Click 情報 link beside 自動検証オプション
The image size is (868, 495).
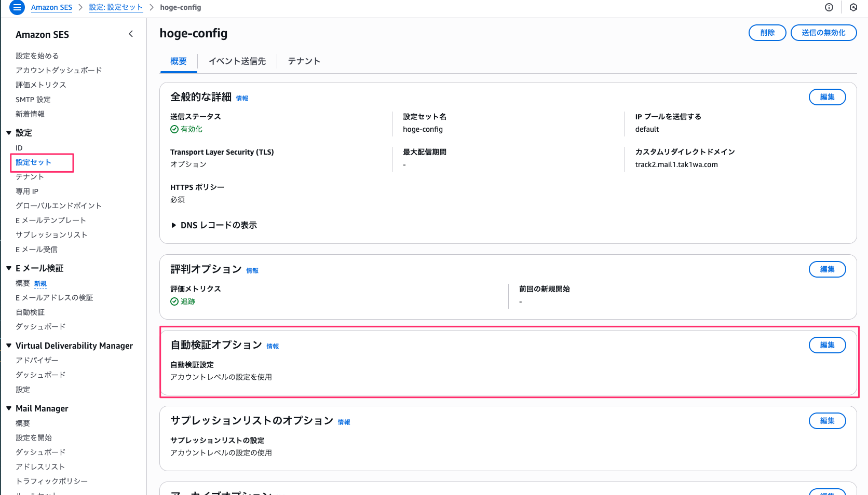tap(273, 347)
